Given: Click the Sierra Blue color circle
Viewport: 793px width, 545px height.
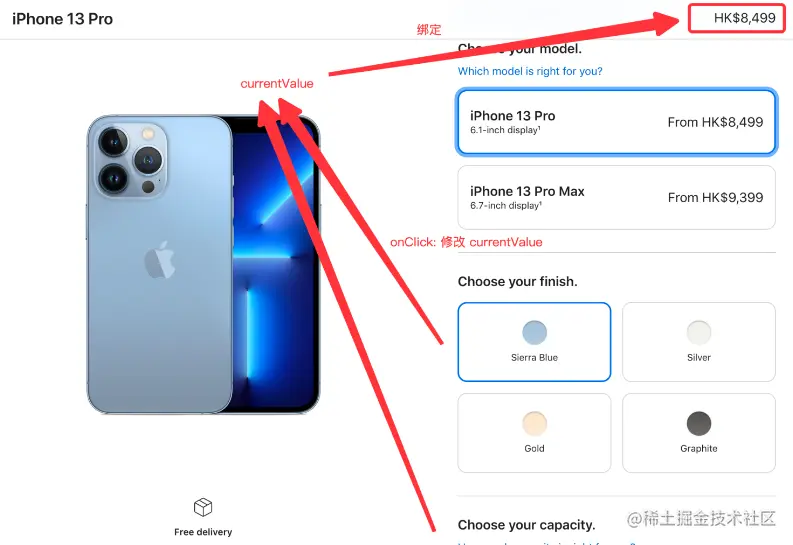Looking at the screenshot, I should [x=534, y=333].
